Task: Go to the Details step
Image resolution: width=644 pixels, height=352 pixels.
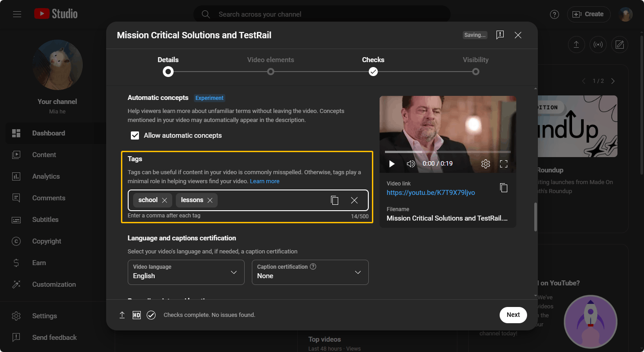Action: point(168,66)
